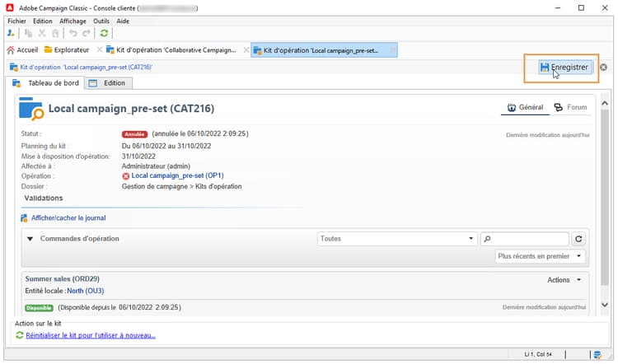Switch to the Forum view tab
This screenshot has width=618, height=364.
coord(570,107)
